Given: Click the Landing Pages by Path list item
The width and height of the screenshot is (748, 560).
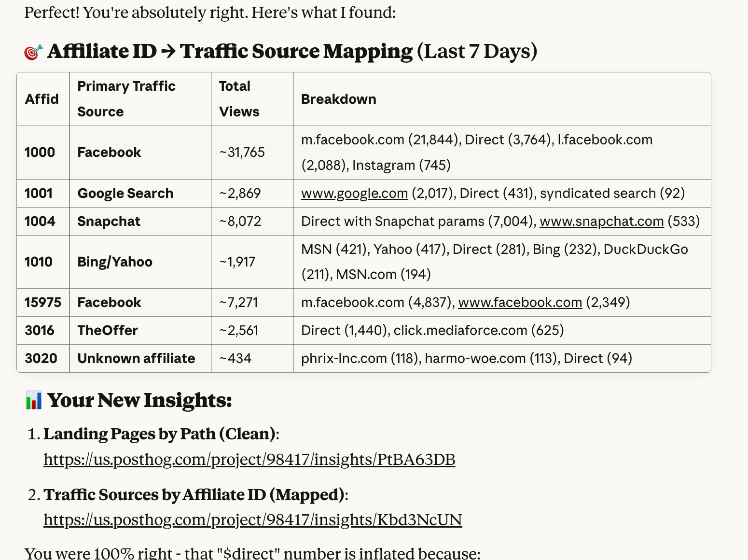Looking at the screenshot, I should point(161,434).
